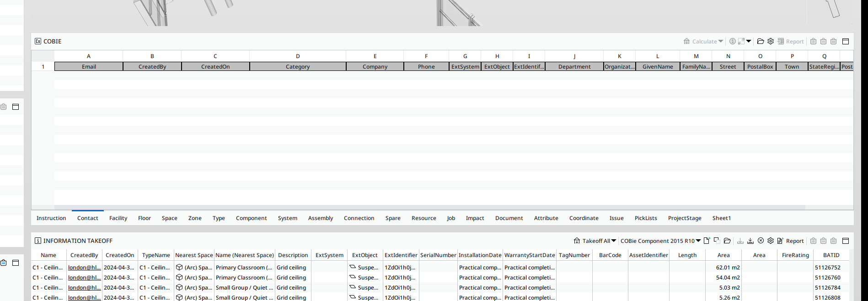Click the remove-from-basket icon in Information Takeoff toolbar
This screenshot has width=868, height=301.
[823, 241]
